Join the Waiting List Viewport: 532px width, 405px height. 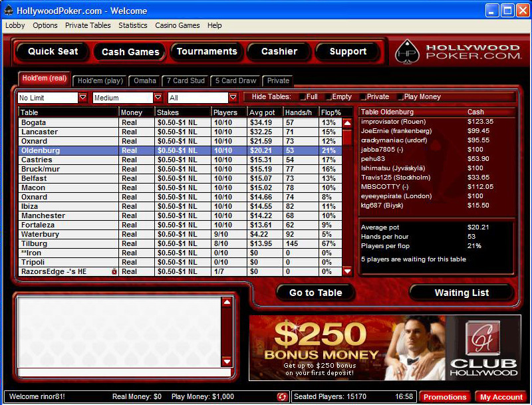pos(462,293)
